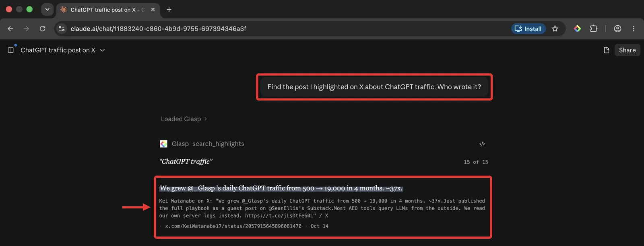Bookmark this page with the star icon
The height and width of the screenshot is (246, 644).
555,29
